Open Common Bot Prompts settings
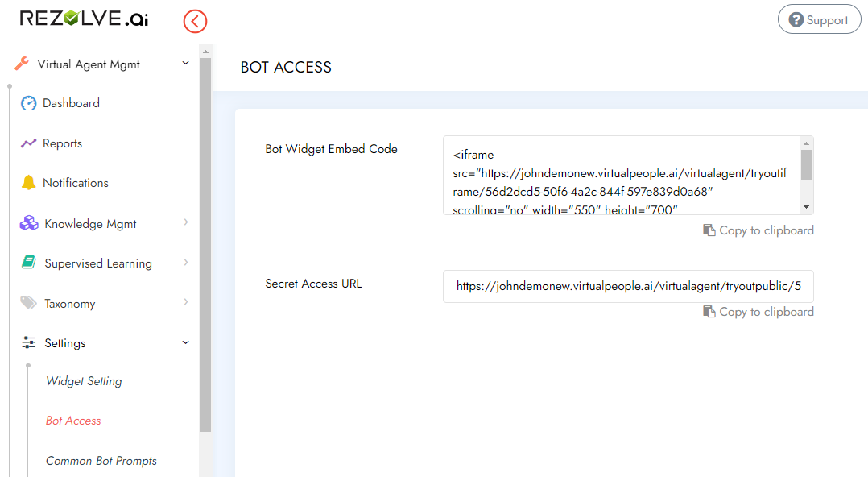868x477 pixels. 101,461
